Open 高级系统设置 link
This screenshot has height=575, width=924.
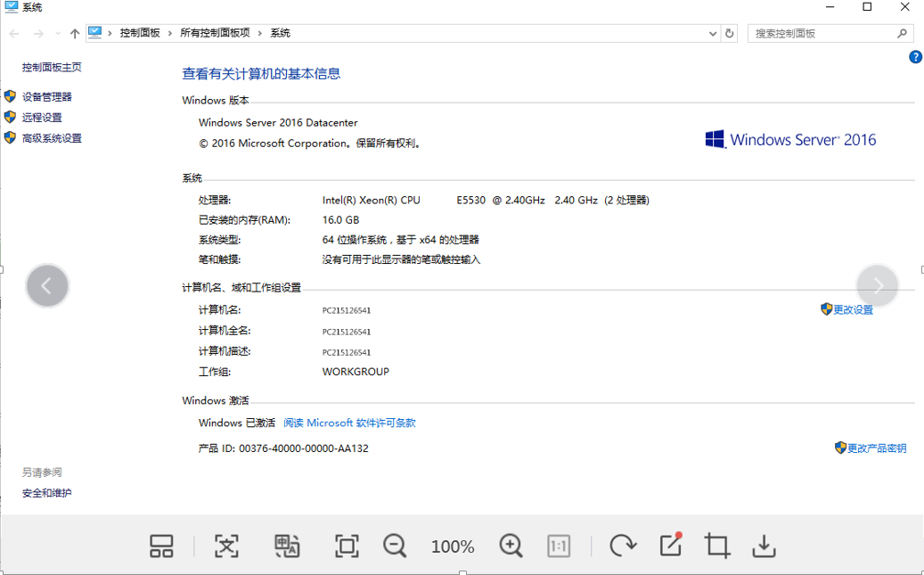(52, 138)
